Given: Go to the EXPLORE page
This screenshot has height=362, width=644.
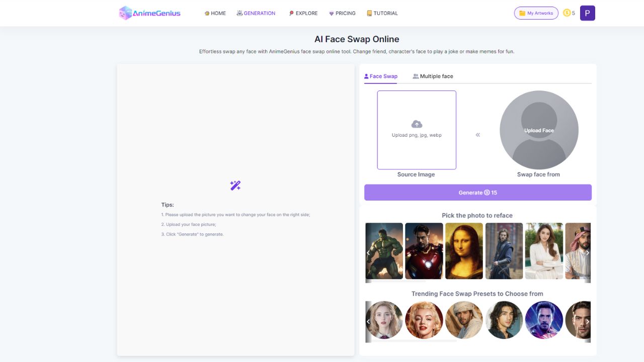Looking at the screenshot, I should (x=303, y=13).
